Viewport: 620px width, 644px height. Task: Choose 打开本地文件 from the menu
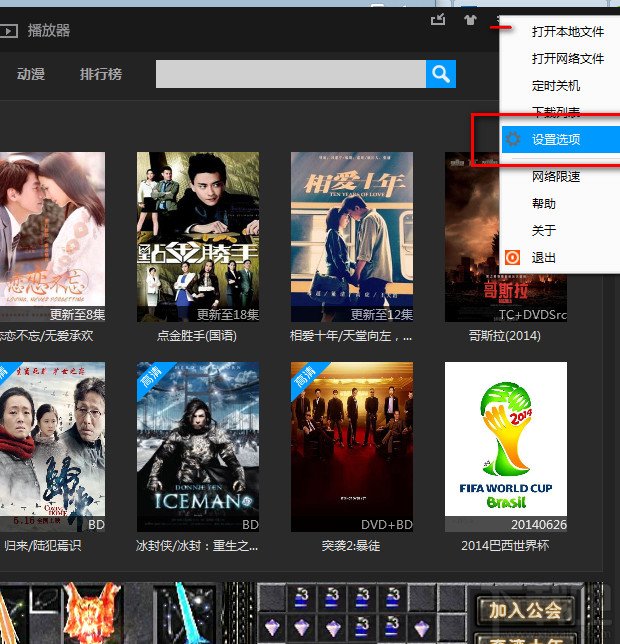(x=568, y=32)
